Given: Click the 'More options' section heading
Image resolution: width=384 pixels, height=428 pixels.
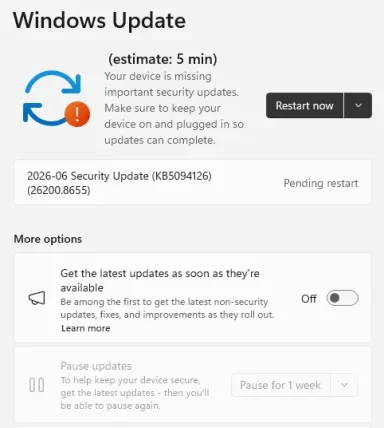Looking at the screenshot, I should pyautogui.click(x=48, y=239).
